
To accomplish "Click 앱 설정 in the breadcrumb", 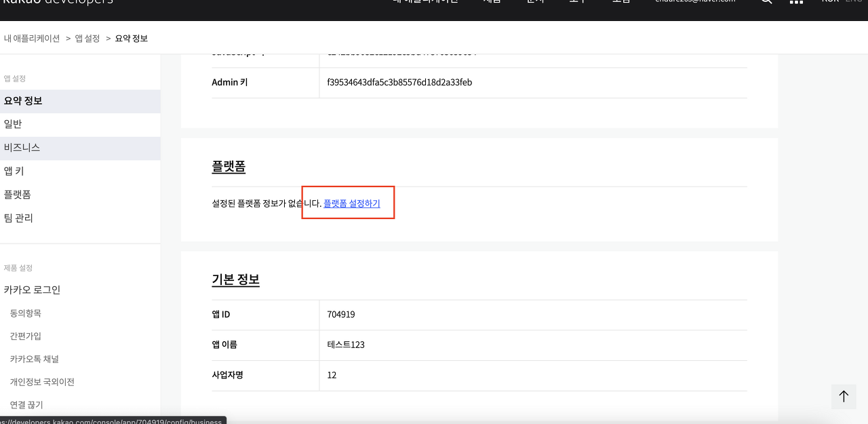I will (x=87, y=39).
